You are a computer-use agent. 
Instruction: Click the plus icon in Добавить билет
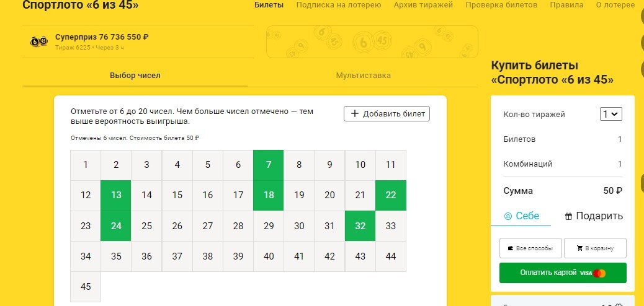tap(356, 114)
